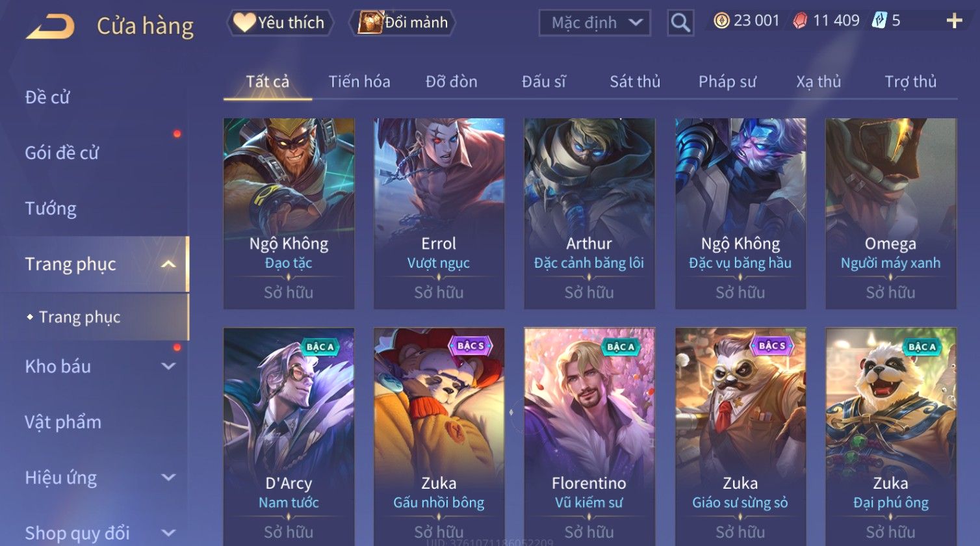Image resolution: width=980 pixels, height=546 pixels.
Task: Tap the gold coin currency icon
Action: click(x=721, y=21)
